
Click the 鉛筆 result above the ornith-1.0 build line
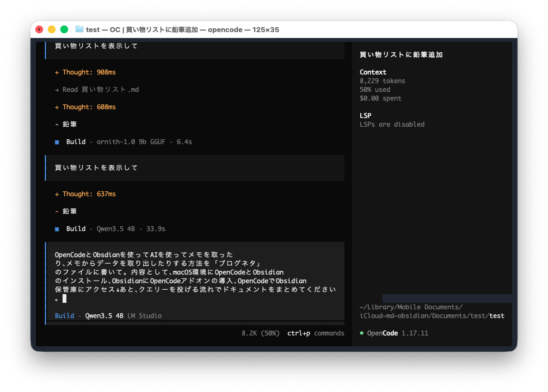pyautogui.click(x=70, y=125)
